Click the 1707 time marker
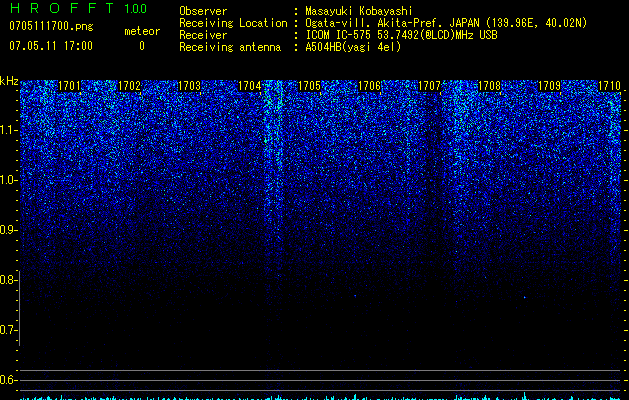 point(429,86)
